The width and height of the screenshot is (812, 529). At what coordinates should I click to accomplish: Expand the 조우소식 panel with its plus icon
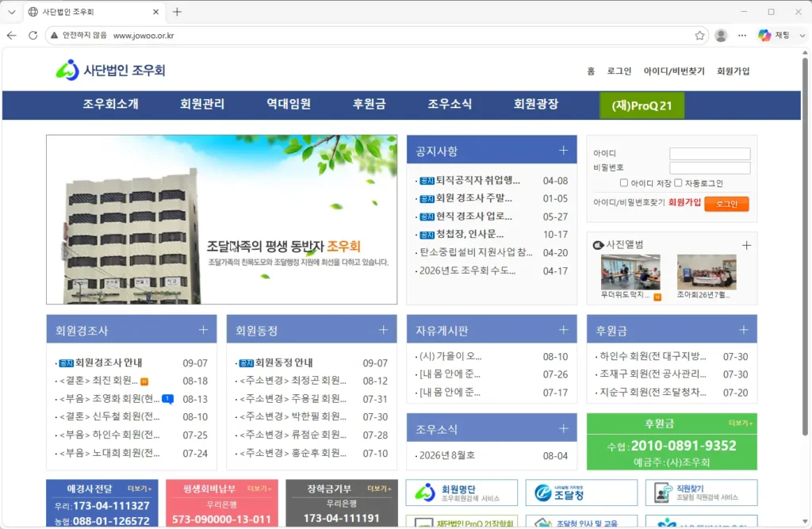point(564,428)
